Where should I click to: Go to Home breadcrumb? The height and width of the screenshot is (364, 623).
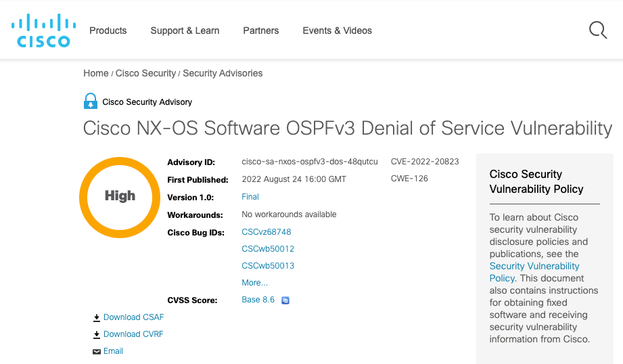coord(95,73)
